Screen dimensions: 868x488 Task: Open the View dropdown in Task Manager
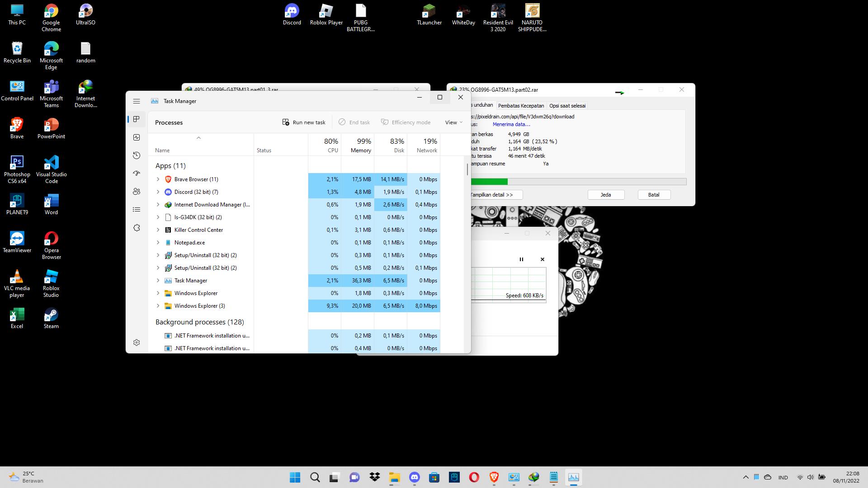453,122
